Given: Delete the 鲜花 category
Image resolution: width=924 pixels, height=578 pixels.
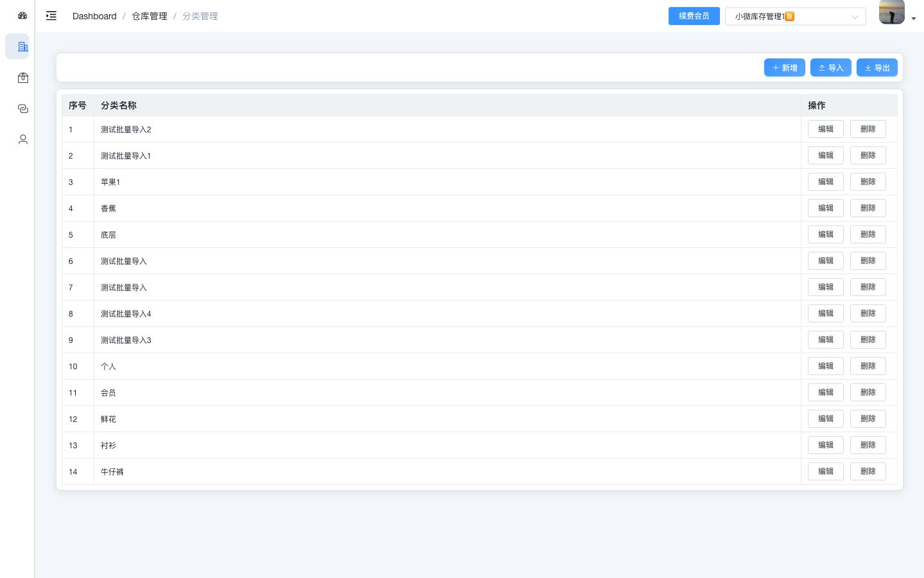Looking at the screenshot, I should click(868, 419).
